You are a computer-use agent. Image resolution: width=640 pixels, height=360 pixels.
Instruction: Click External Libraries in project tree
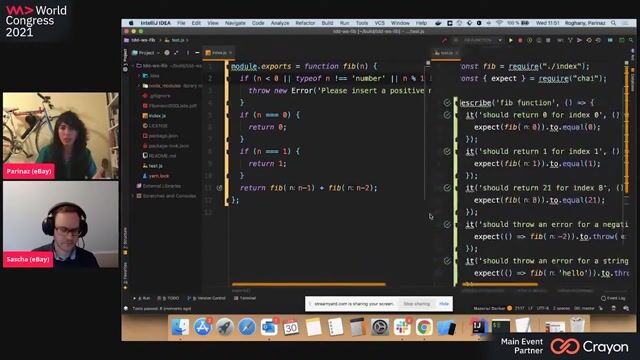pos(158,186)
